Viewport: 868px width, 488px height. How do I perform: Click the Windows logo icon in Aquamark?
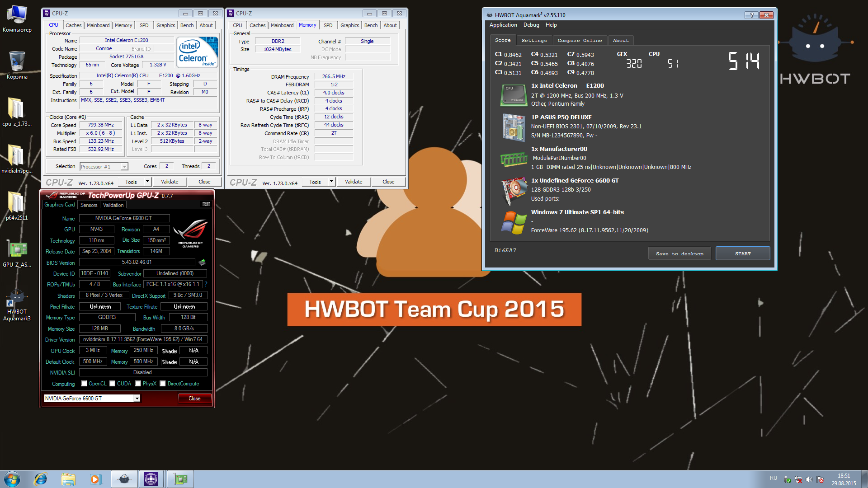[x=514, y=222]
